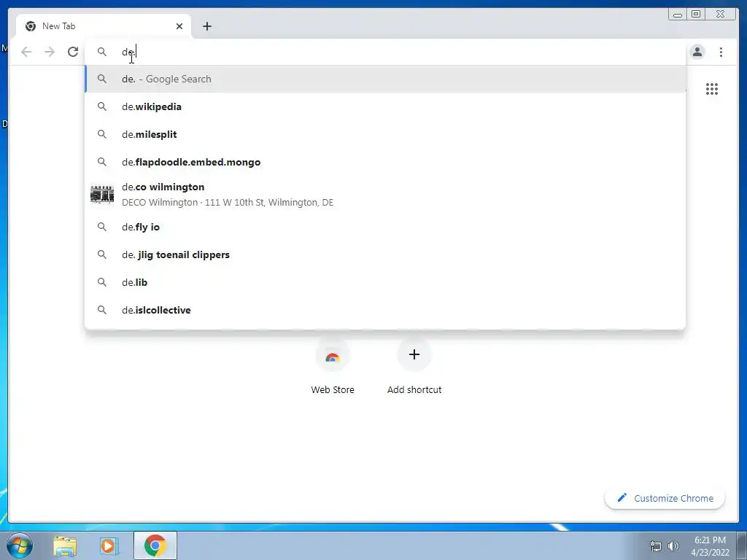Click the search icon beside de.fly io
The width and height of the screenshot is (747, 560).
(102, 227)
